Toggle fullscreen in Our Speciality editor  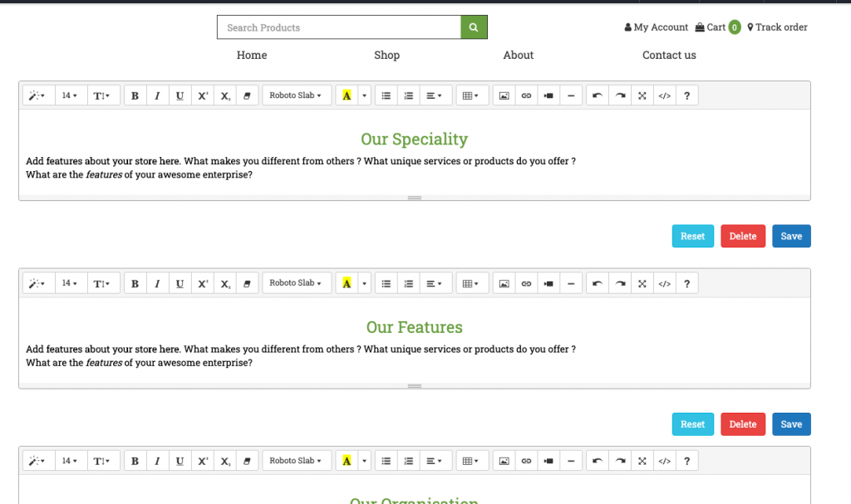[642, 95]
